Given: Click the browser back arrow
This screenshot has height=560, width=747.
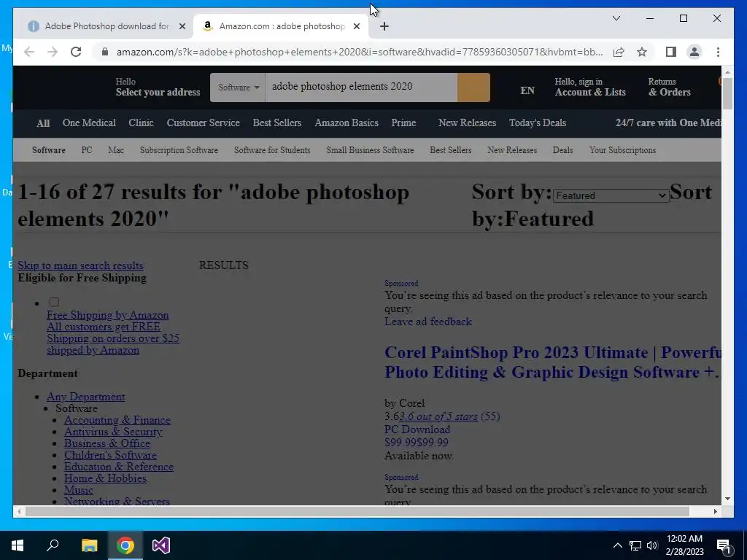Looking at the screenshot, I should (x=29, y=52).
